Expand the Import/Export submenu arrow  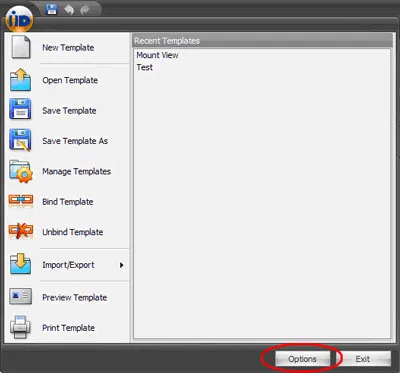(x=122, y=265)
